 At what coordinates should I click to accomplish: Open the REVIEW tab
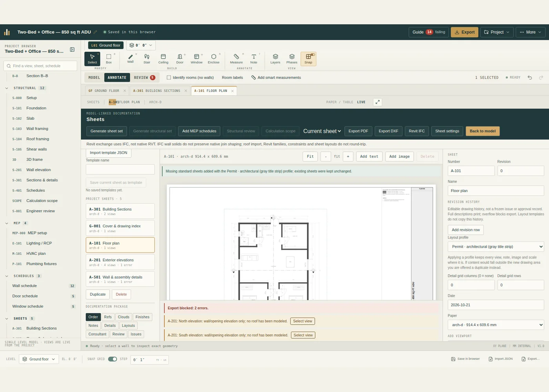144,78
